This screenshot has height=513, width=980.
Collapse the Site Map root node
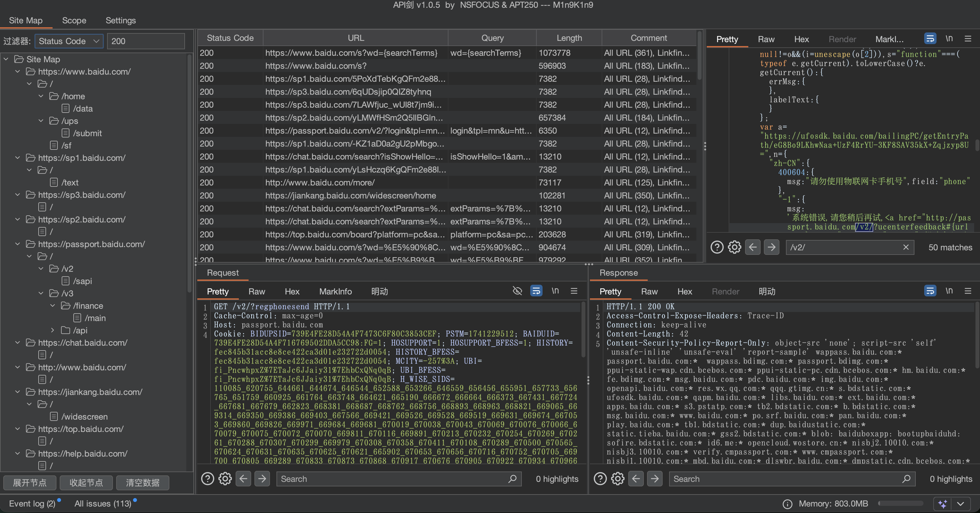[x=6, y=59]
